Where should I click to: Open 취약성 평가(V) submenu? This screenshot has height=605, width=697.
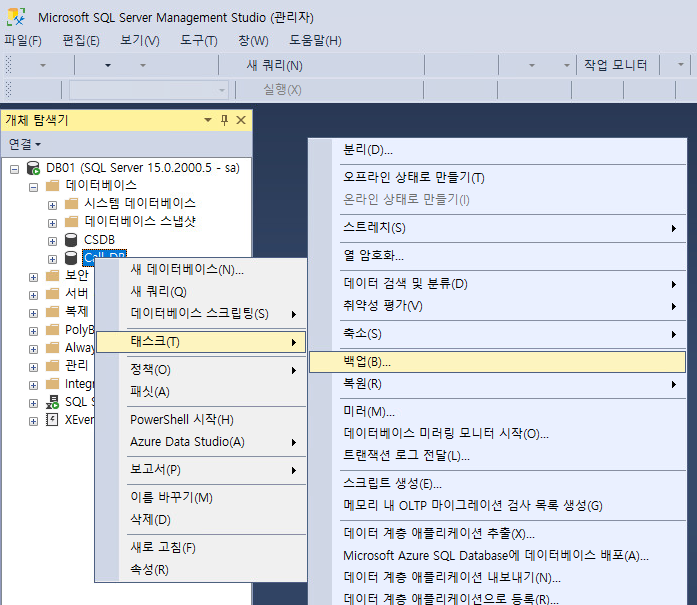(x=497, y=306)
